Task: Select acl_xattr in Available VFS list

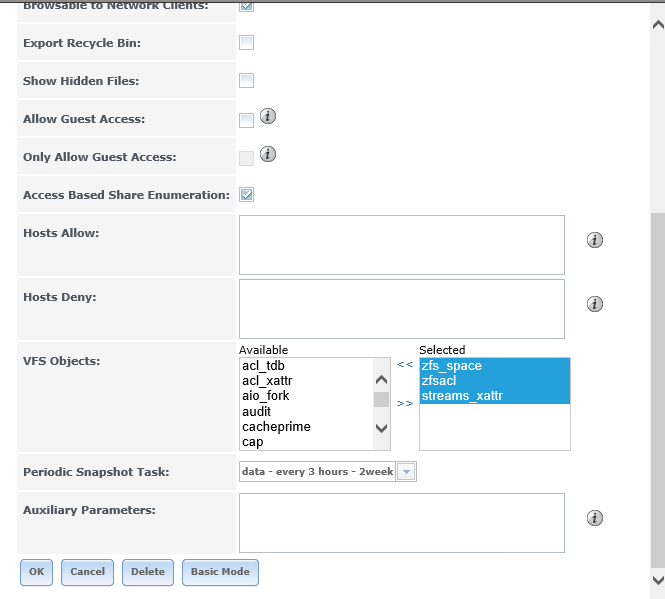Action: pos(267,381)
